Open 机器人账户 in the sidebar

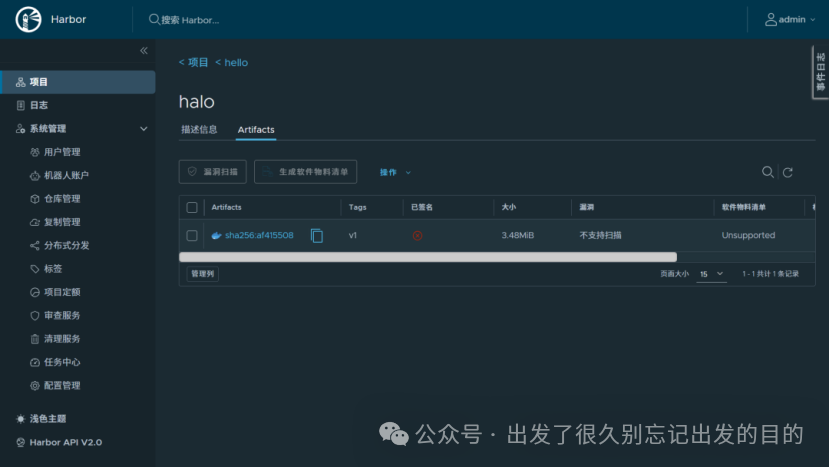click(66, 175)
